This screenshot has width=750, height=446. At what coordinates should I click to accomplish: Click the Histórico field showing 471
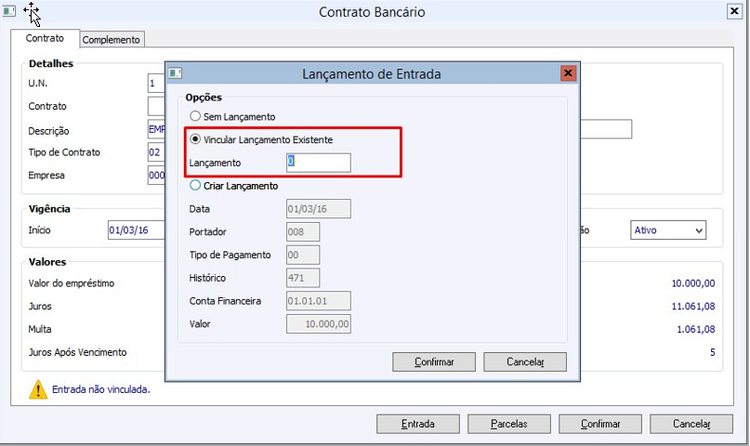[303, 278]
